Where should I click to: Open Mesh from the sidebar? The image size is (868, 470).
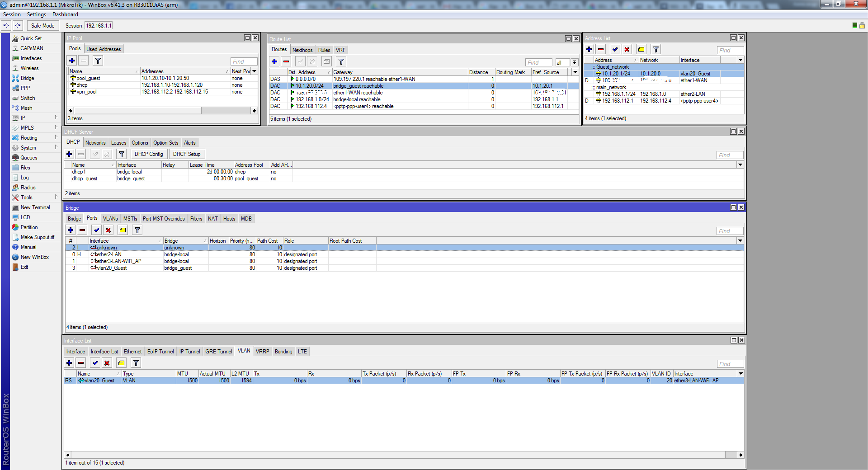[26, 108]
